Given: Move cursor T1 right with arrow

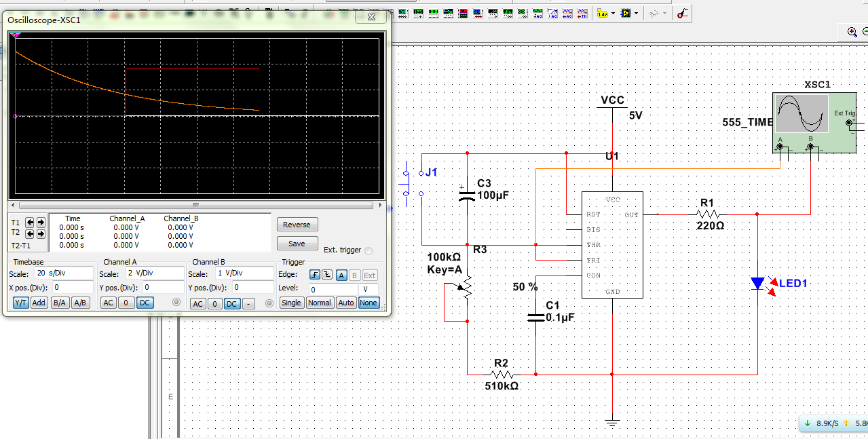Looking at the screenshot, I should pyautogui.click(x=41, y=222).
